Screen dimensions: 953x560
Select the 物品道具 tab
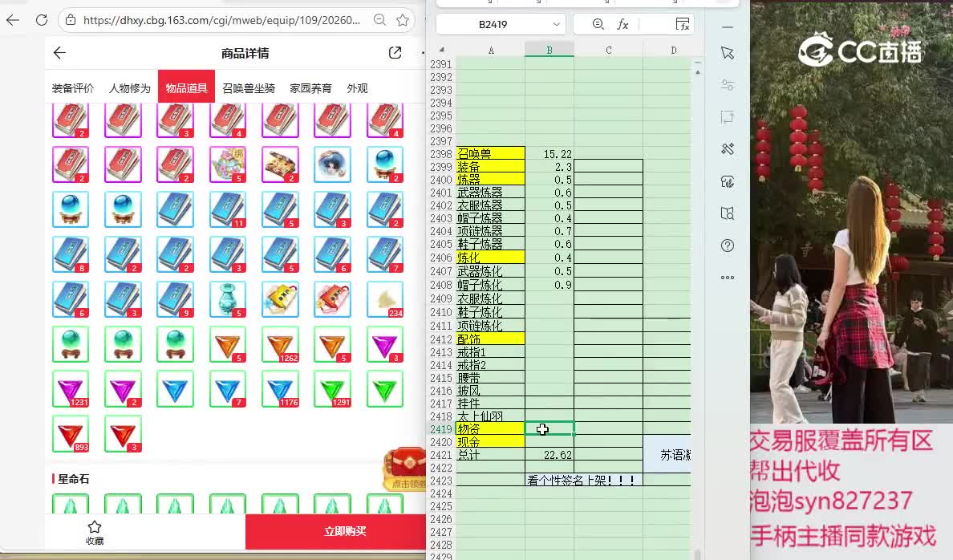[186, 88]
